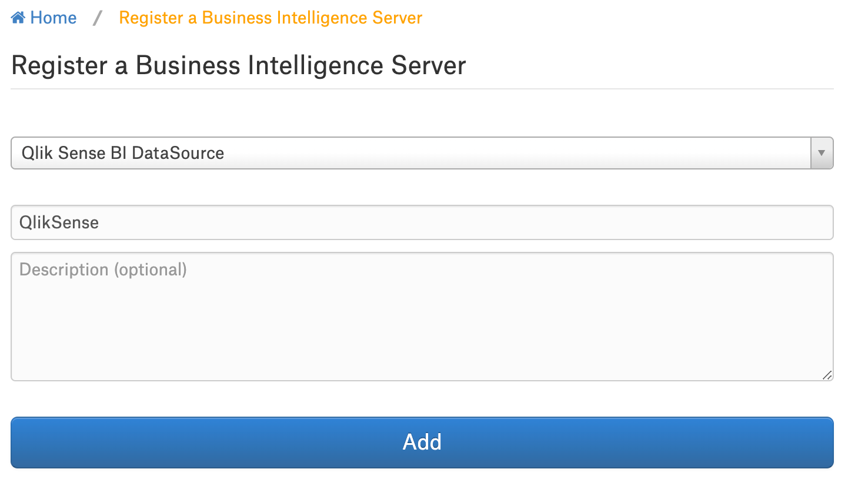Click the Qlik Sense BI DataSource label text
The height and width of the screenshot is (479, 868).
pos(123,153)
